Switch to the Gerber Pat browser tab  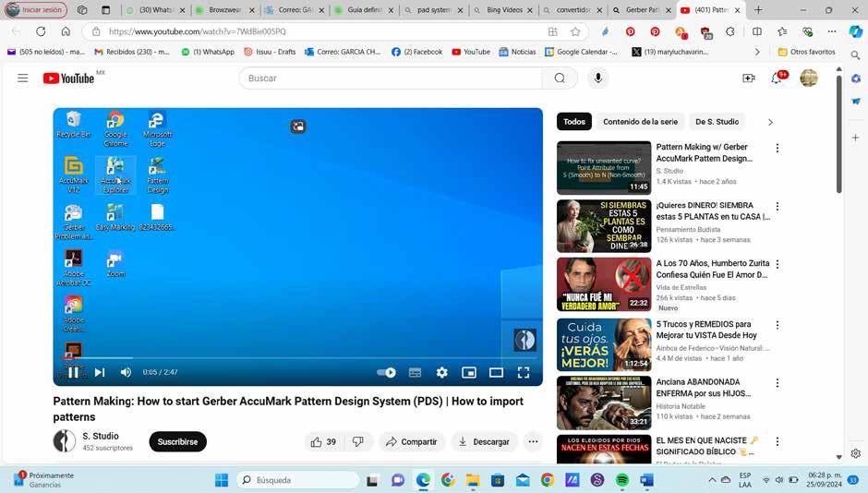(642, 10)
